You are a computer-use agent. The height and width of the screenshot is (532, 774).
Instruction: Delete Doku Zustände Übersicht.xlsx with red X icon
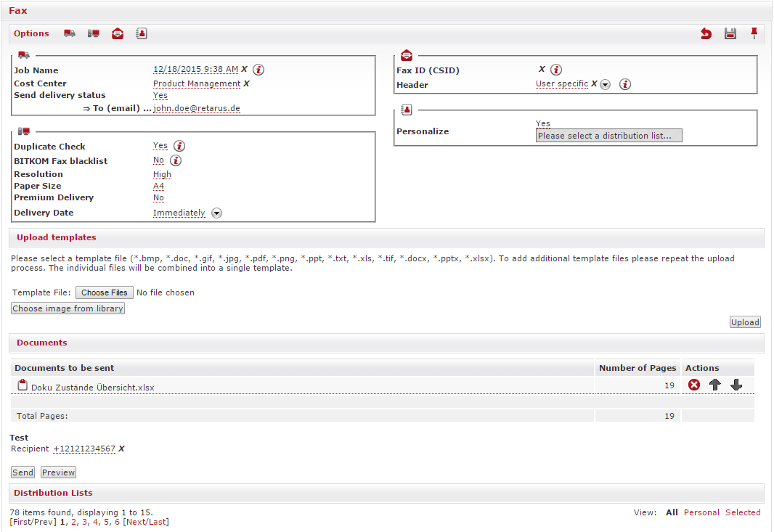[x=694, y=385]
